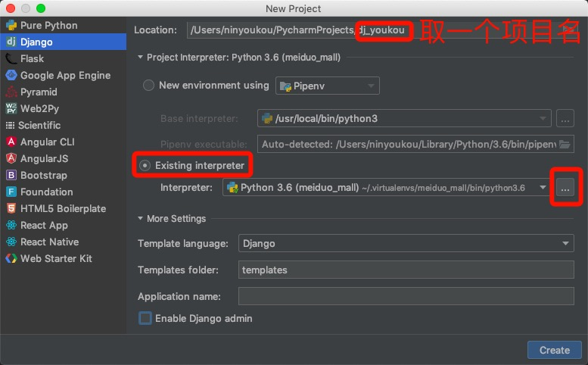Click the Pure Python project icon
Screen dimensions: 588x365
(11, 25)
